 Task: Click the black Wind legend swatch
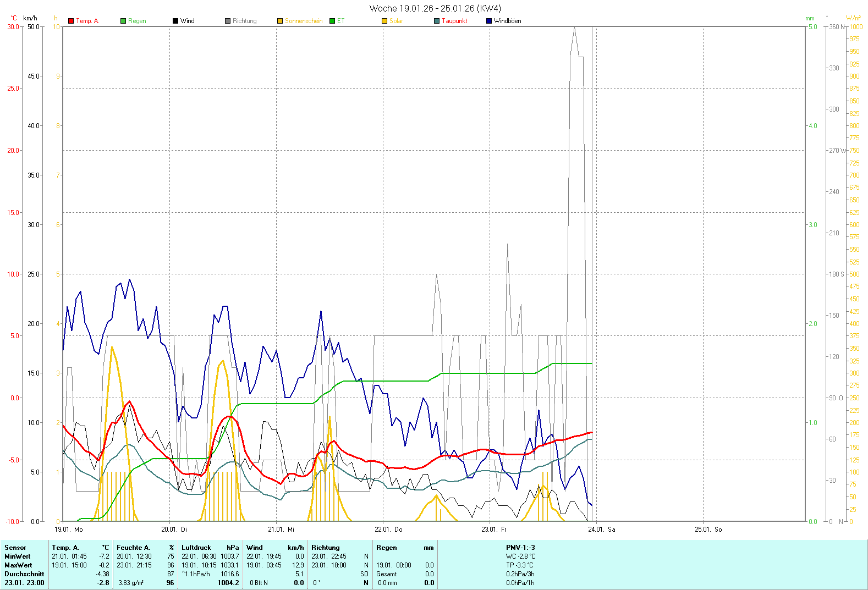pyautogui.click(x=175, y=21)
